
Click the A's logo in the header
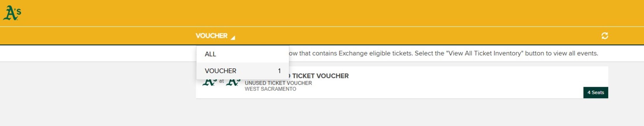12,13
